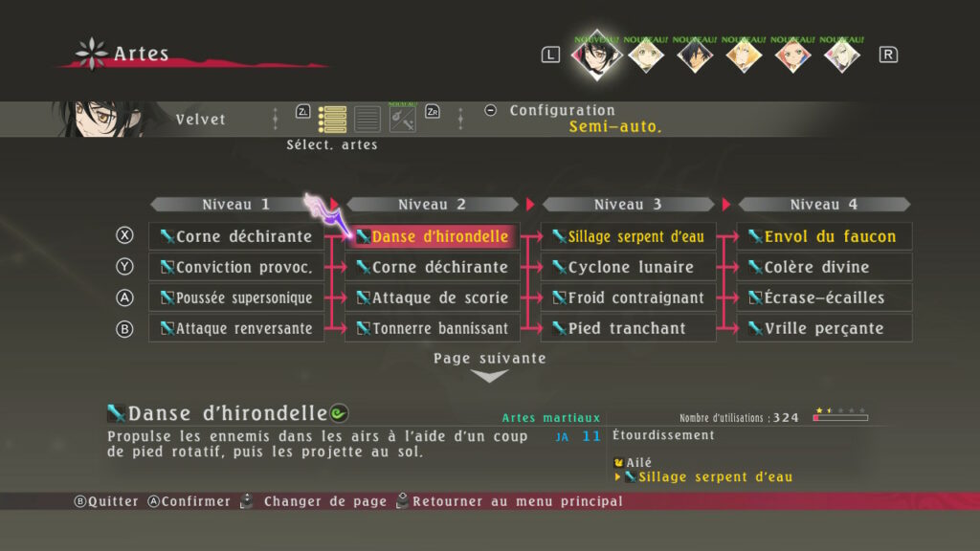
Task: Click the usage count star progress bar
Action: [840, 417]
